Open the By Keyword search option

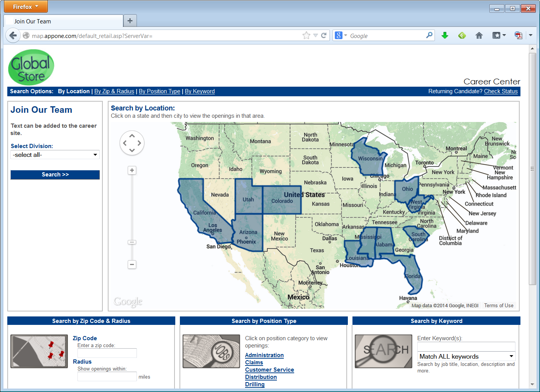click(x=200, y=91)
